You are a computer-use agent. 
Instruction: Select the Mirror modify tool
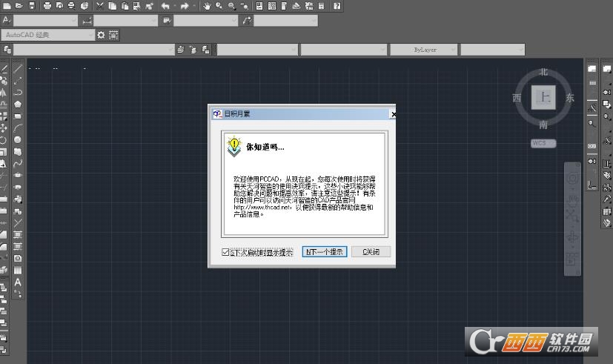(4, 93)
